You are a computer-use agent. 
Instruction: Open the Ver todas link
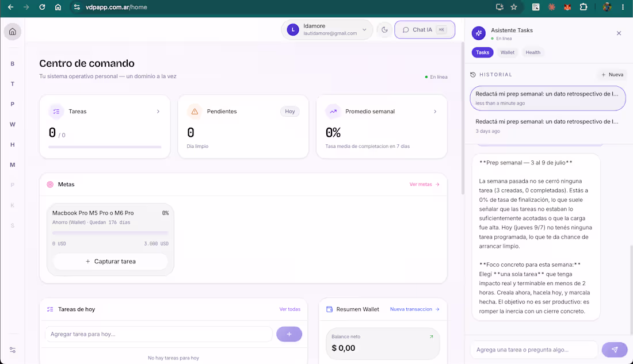point(290,309)
